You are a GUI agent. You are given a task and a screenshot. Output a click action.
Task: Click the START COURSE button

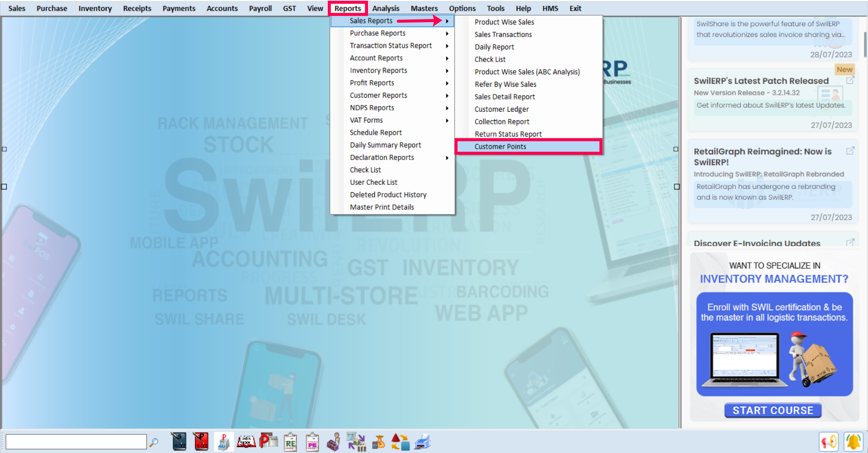pyautogui.click(x=773, y=411)
